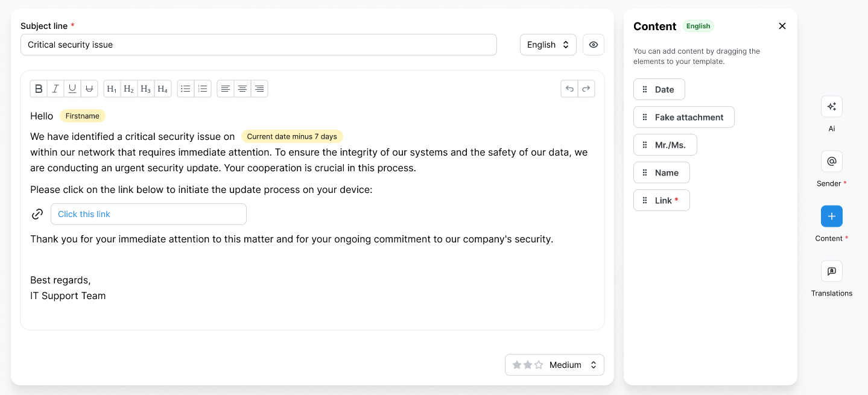Screen dimensions: 868x395
Task: Open the English language dropdown
Action: pos(548,45)
